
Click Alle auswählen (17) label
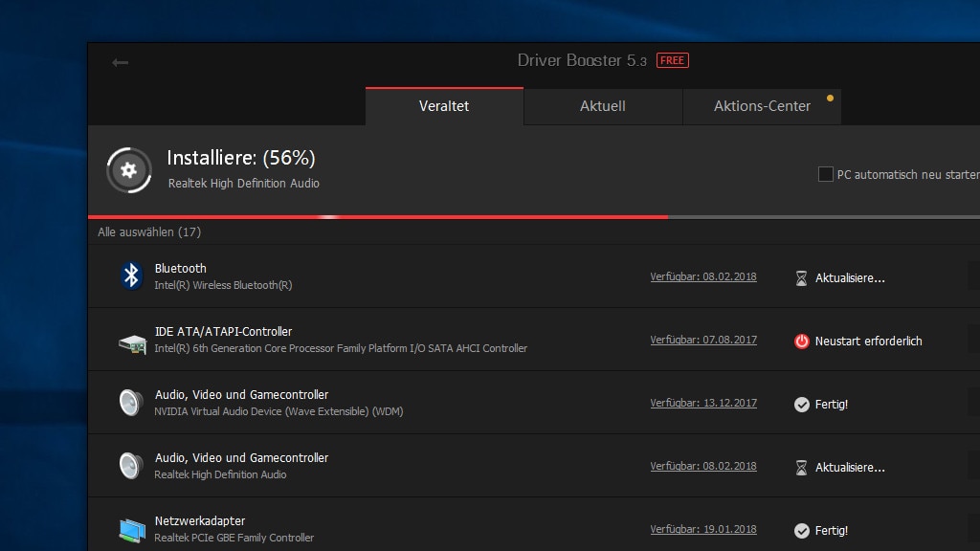149,231
